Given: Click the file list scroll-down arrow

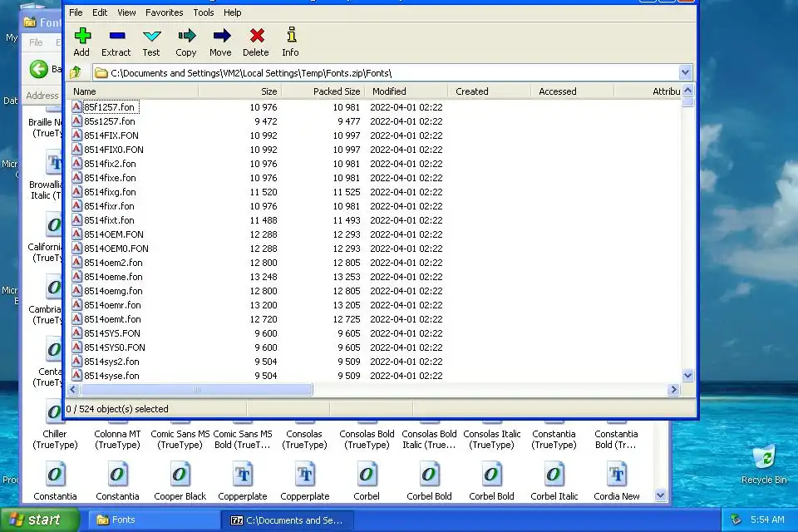Looking at the screenshot, I should pyautogui.click(x=687, y=376).
